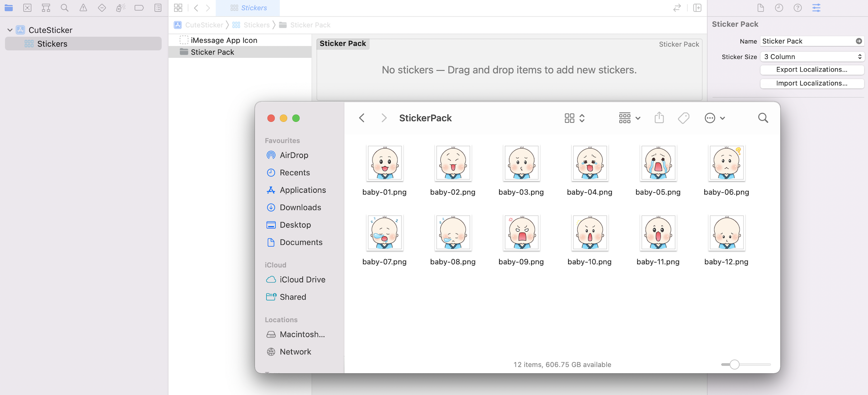Click the Finder edit tags icon
Viewport: 868px width, 395px height.
tap(684, 118)
